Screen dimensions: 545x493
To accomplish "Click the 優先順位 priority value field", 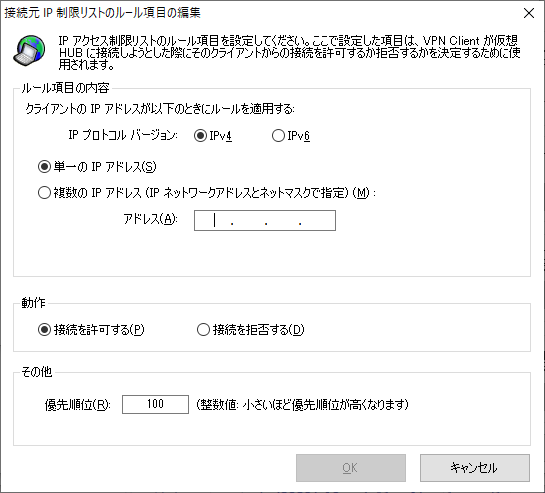I will point(155,404).
